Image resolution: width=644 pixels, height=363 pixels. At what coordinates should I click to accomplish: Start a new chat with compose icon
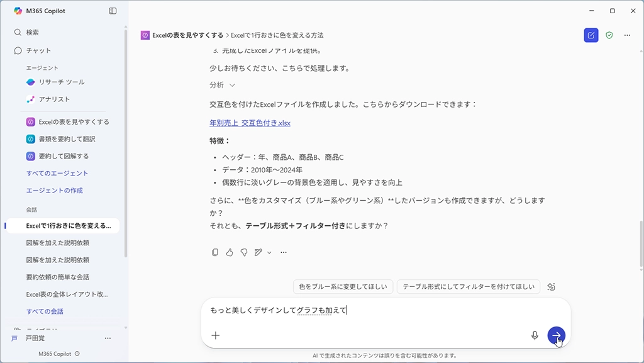[x=591, y=35]
